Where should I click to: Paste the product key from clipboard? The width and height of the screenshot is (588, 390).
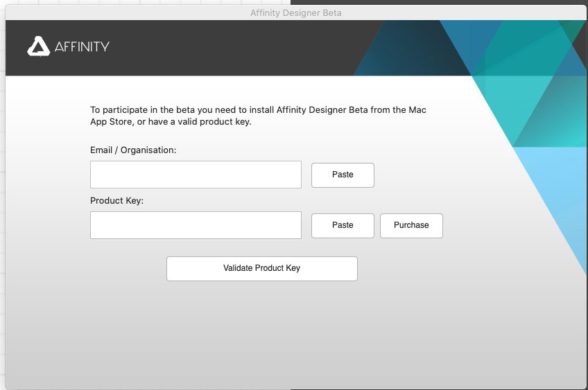(343, 226)
